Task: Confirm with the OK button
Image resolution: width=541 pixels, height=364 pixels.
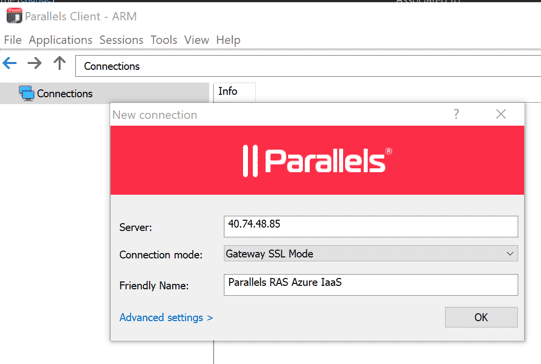Action: [x=481, y=317]
